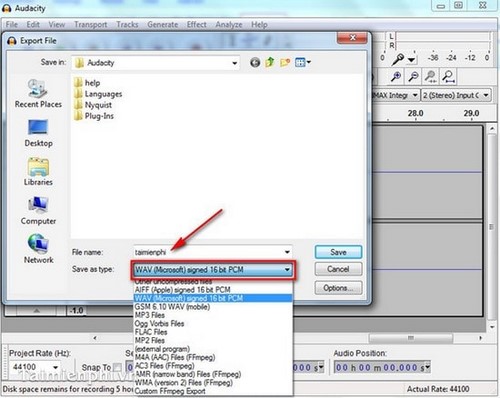Open Network location in sidebar

click(38, 249)
